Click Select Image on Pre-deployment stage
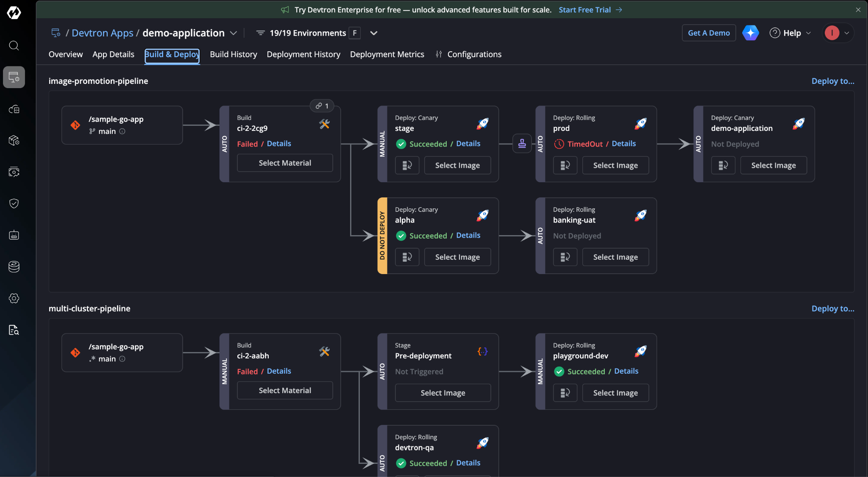Viewport: 868px width, 477px height. pos(443,393)
